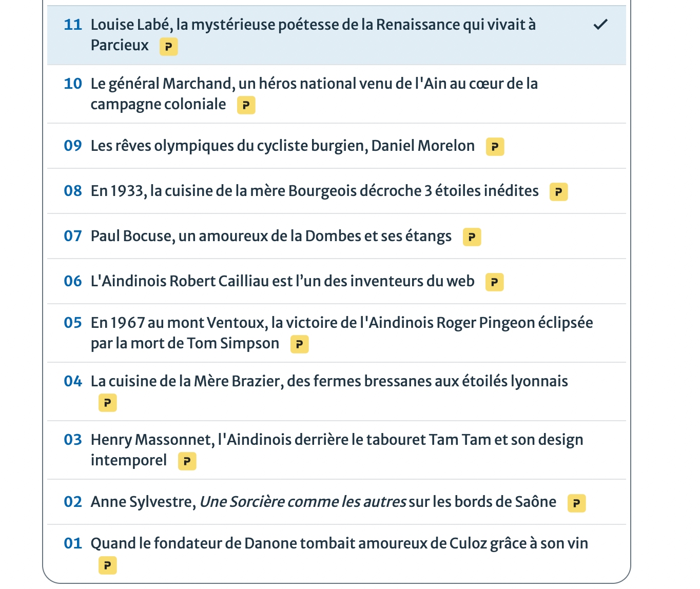
Task: Open the 1933 mère Bourgeois episode
Action: coord(314,191)
